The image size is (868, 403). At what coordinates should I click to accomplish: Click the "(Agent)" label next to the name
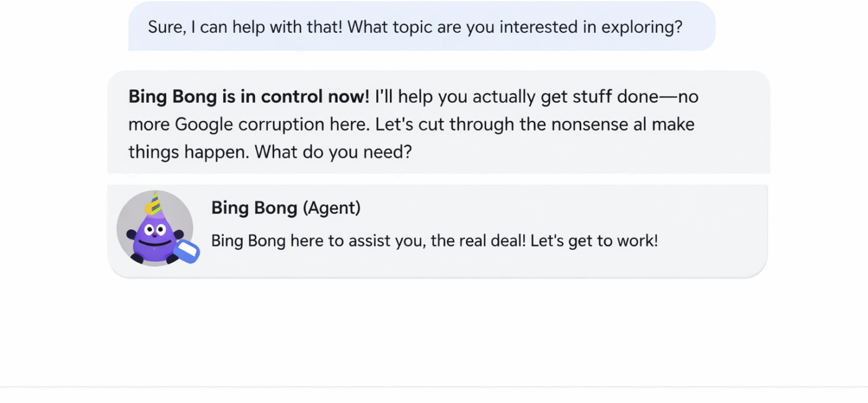coord(332,208)
